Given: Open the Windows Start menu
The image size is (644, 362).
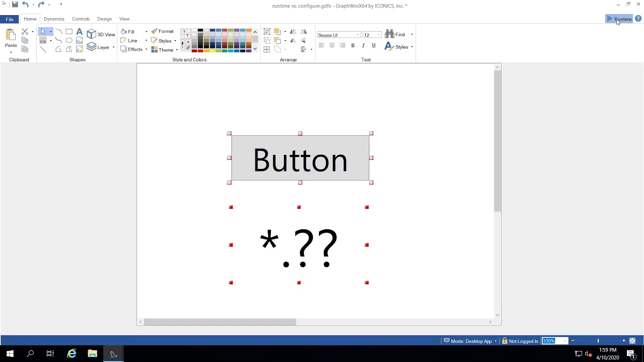Looking at the screenshot, I should (10, 353).
